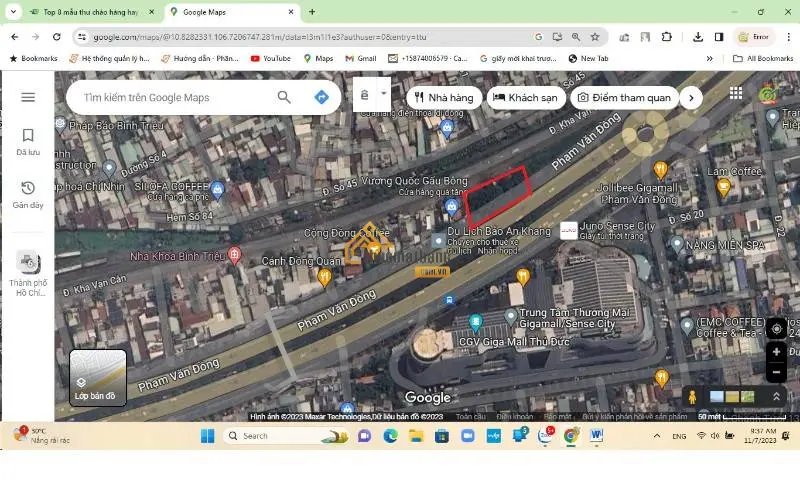This screenshot has height=499, width=800.
Task: Bookmark this page with the star icon
Action: pos(595,37)
